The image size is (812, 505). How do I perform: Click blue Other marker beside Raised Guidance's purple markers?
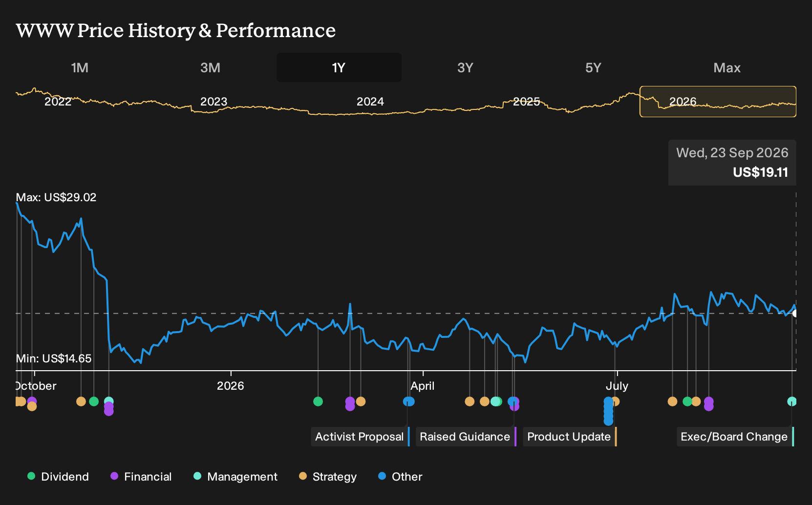[x=511, y=401]
